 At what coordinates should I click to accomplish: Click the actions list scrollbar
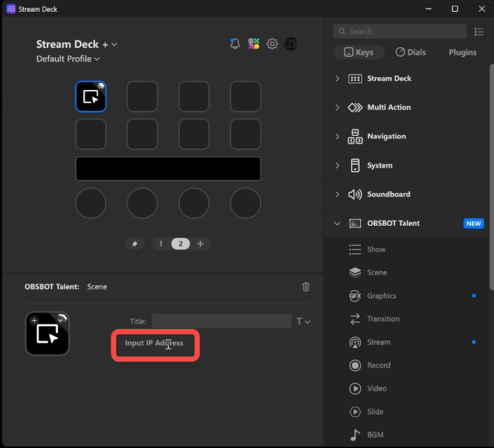point(492,176)
